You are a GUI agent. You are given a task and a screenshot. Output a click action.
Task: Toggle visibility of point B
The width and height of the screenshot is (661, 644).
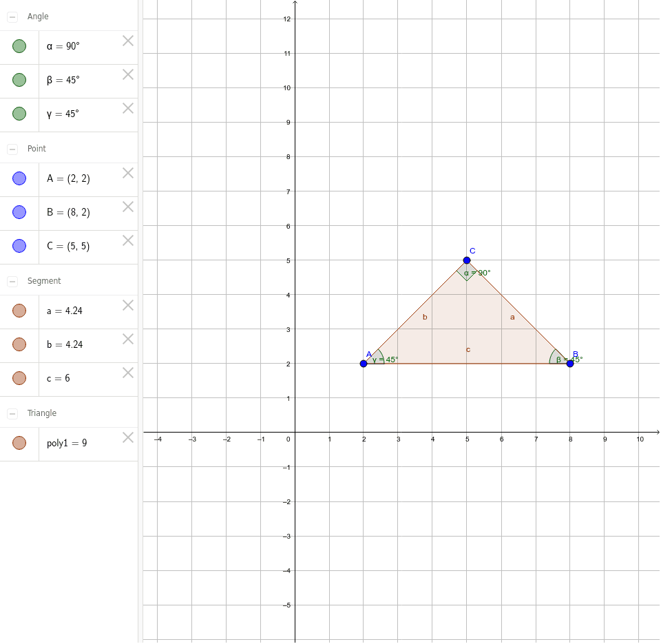(19, 211)
